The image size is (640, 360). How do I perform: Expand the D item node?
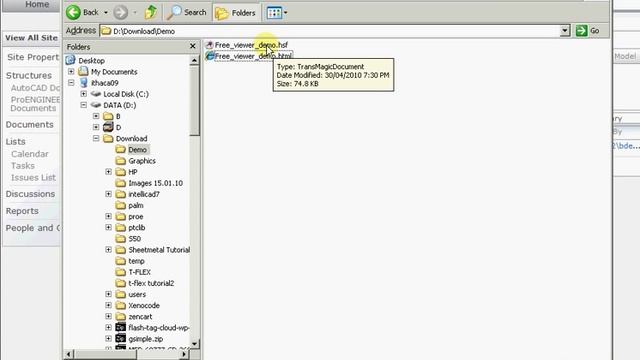[96, 127]
